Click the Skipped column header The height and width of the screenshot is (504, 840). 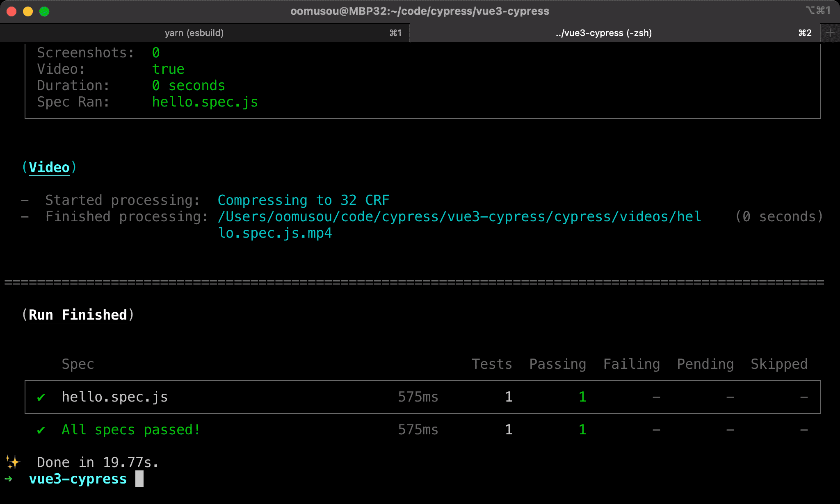point(779,364)
